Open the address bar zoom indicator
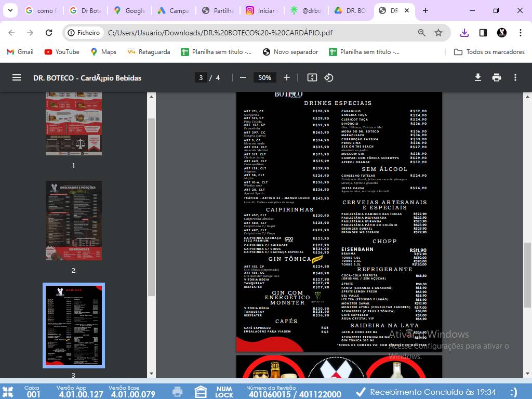 [x=421, y=33]
